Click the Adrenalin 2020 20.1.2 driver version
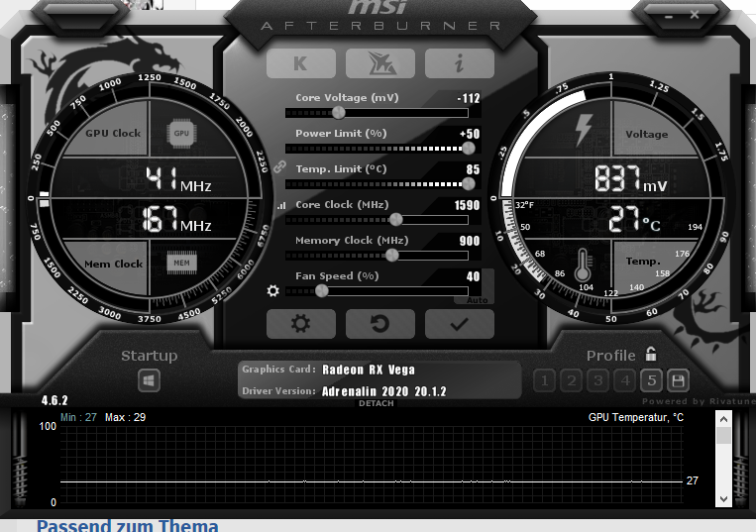This screenshot has height=532, width=756. pyautogui.click(x=384, y=391)
